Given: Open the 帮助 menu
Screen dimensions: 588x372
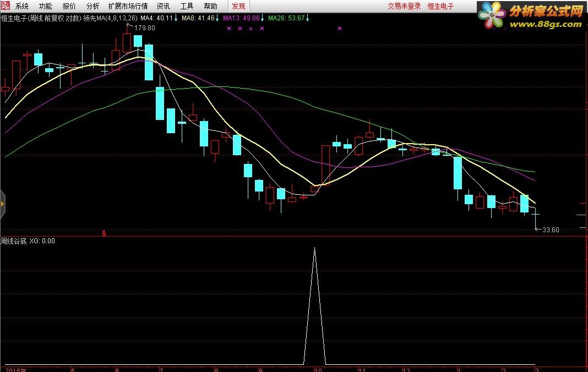Looking at the screenshot, I should coord(210,6).
